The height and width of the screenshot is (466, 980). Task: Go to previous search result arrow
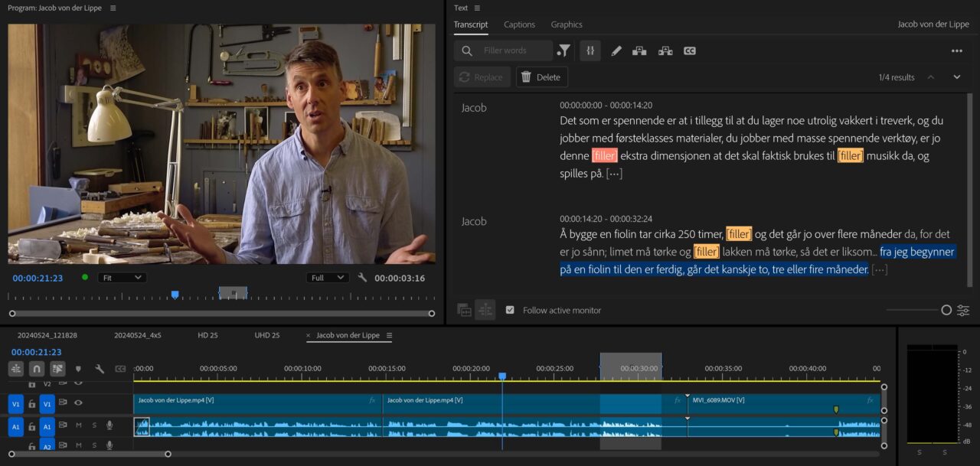[x=931, y=77]
